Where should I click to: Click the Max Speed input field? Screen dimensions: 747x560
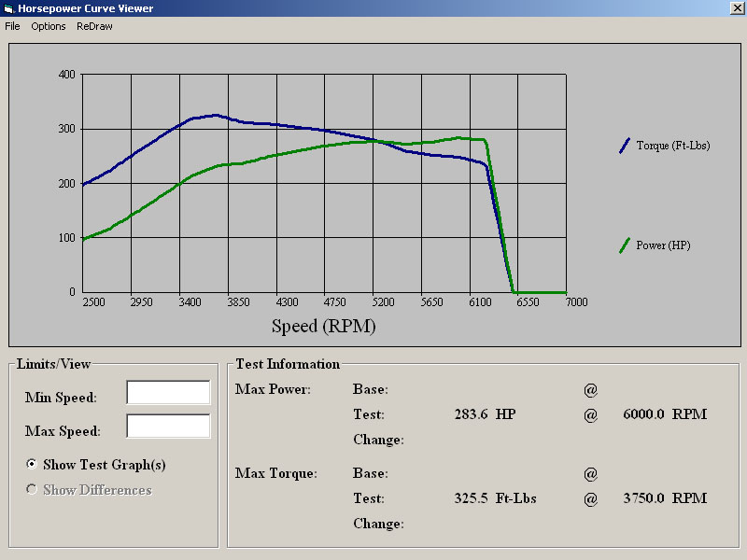168,426
